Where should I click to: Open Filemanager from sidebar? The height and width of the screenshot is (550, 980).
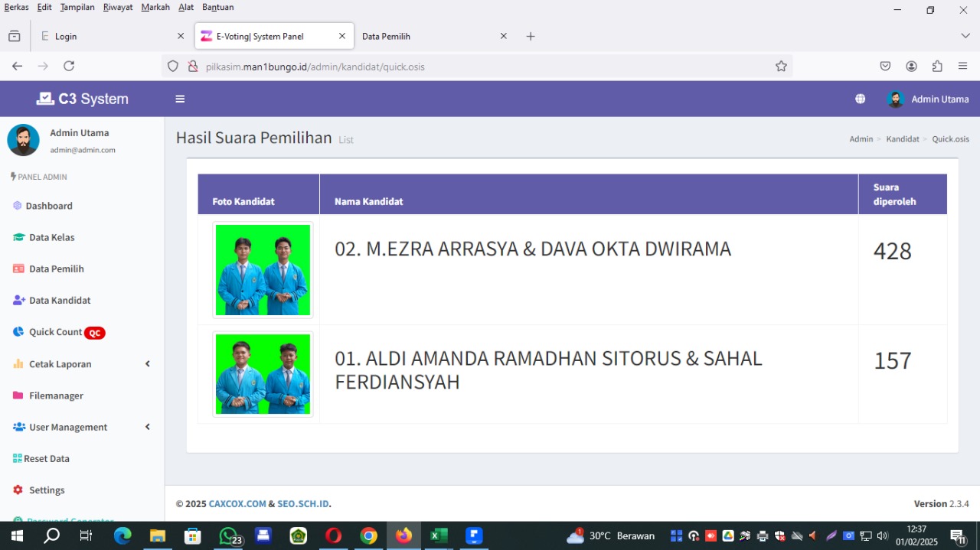click(x=56, y=395)
